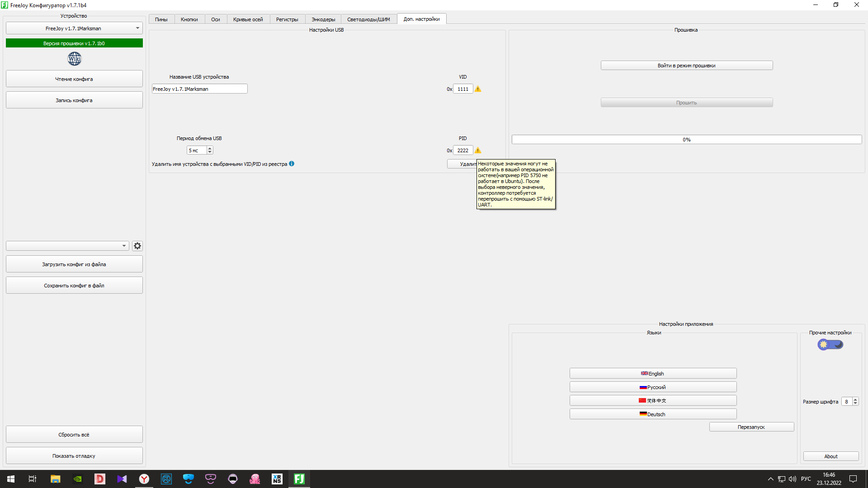Open Task View in the taskbar
Screen dimensions: 868x488
pyautogui.click(x=33, y=479)
